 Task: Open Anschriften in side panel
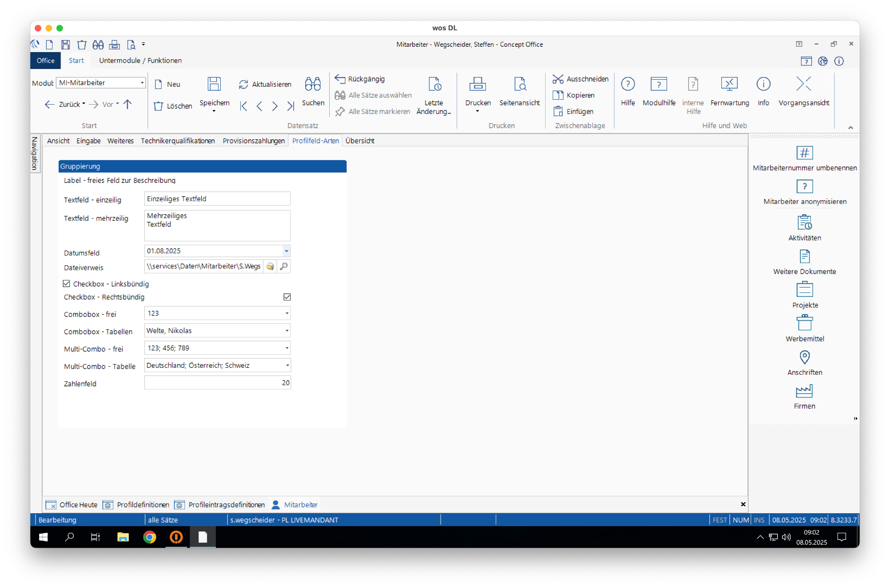pyautogui.click(x=805, y=363)
